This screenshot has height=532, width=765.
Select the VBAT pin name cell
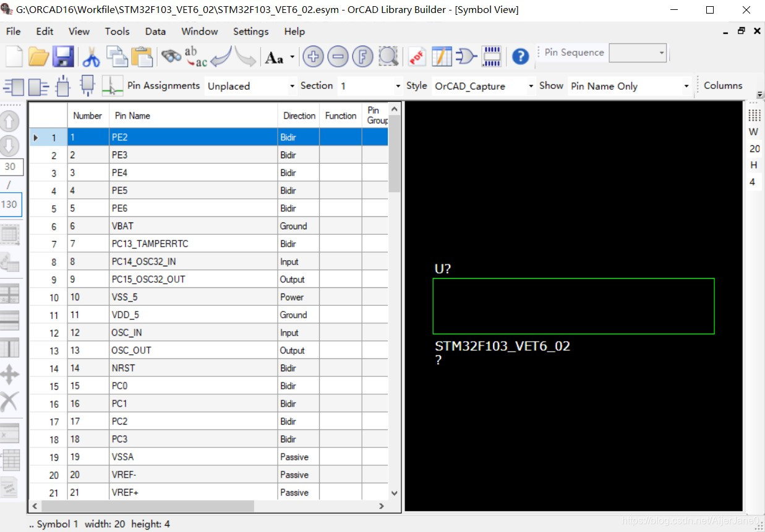click(x=193, y=226)
